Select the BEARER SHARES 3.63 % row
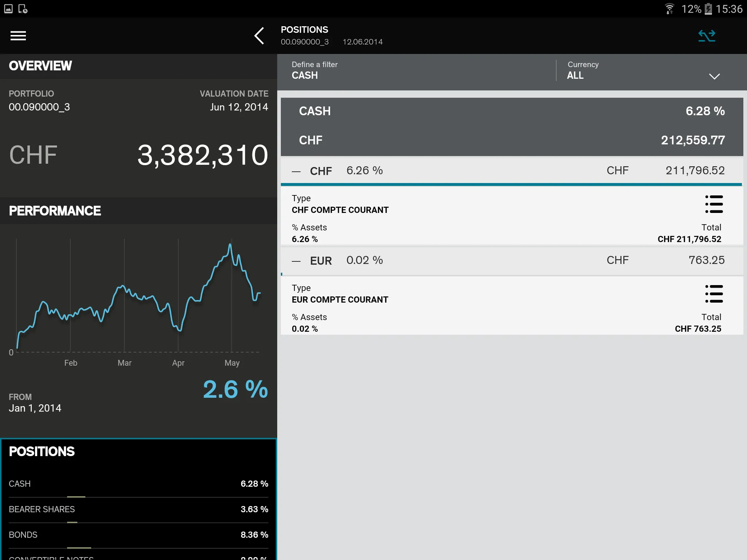 tap(139, 509)
